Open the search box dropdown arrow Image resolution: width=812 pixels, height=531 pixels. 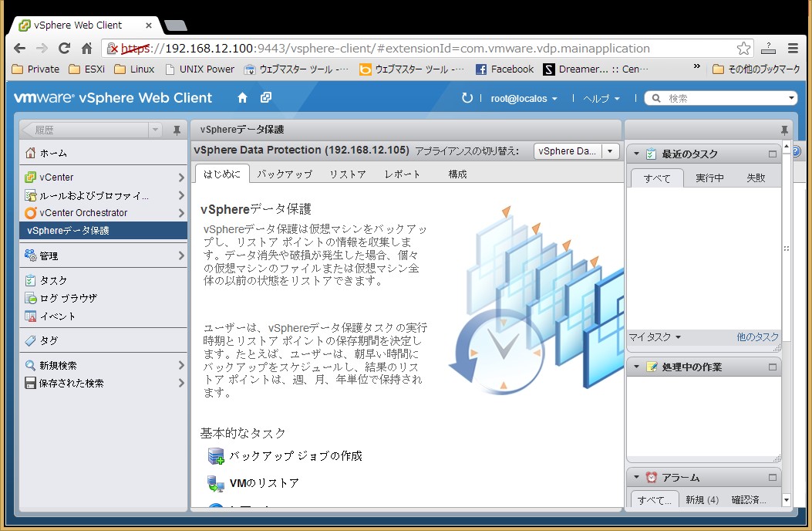click(790, 98)
